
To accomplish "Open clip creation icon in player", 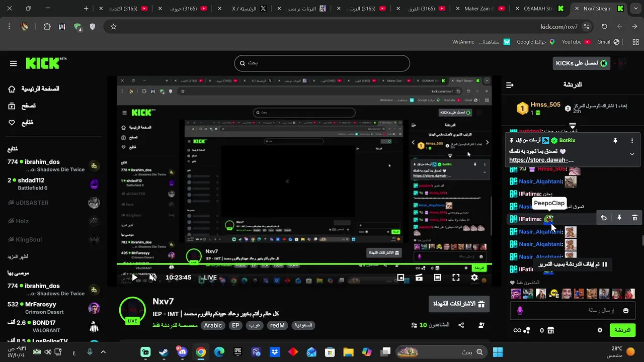I will [419, 278].
